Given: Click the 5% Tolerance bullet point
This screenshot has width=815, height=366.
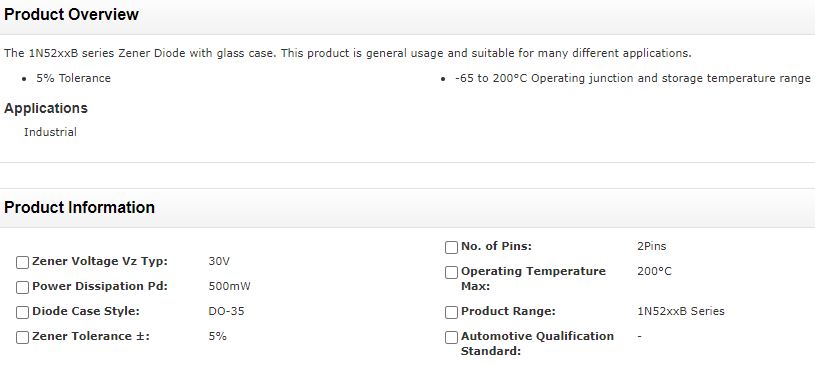Looking at the screenshot, I should click(73, 78).
